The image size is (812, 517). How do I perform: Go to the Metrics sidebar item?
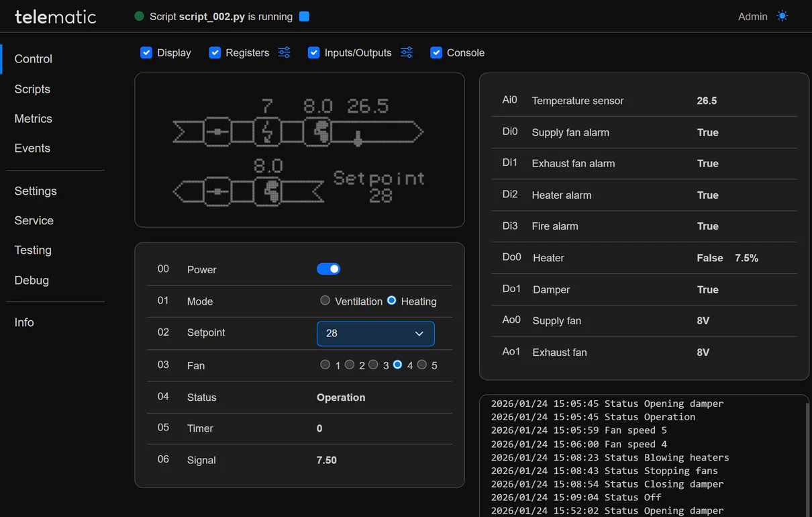34,119
